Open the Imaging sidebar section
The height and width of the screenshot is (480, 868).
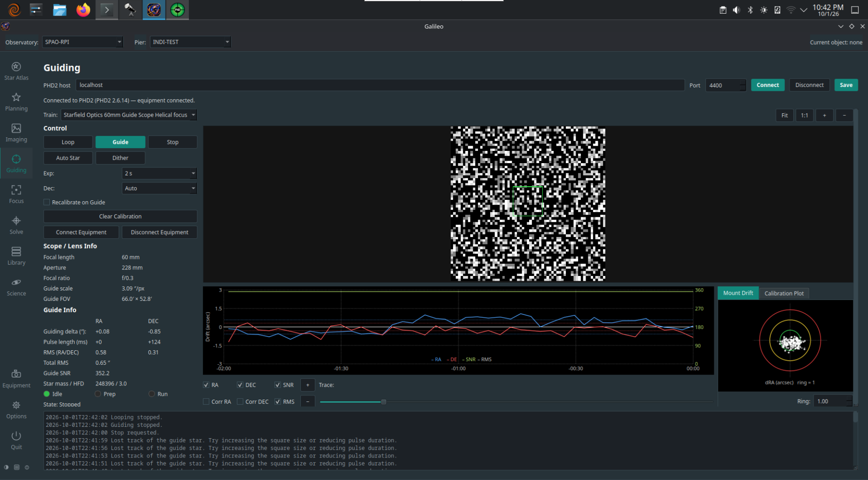[16, 133]
